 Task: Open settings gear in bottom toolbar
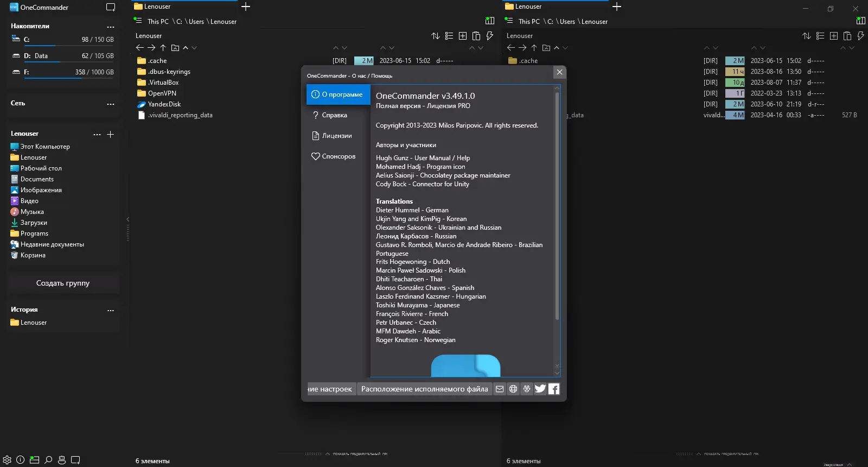point(7,460)
